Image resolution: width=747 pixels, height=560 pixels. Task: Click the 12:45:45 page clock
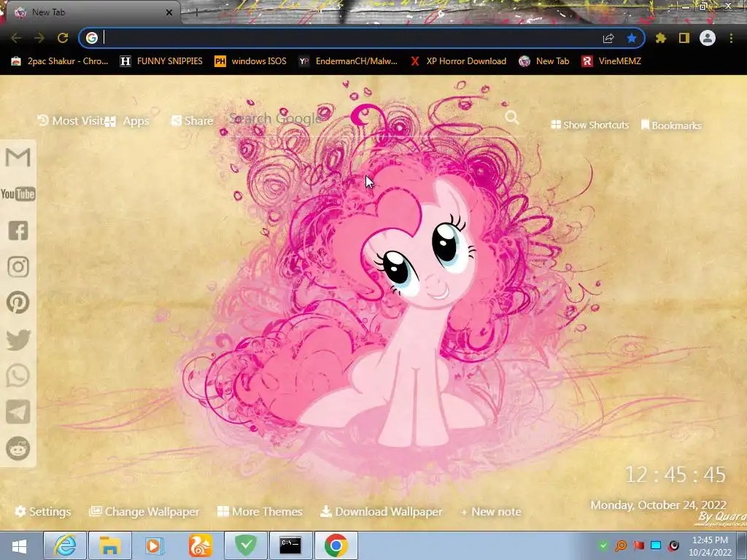click(675, 475)
